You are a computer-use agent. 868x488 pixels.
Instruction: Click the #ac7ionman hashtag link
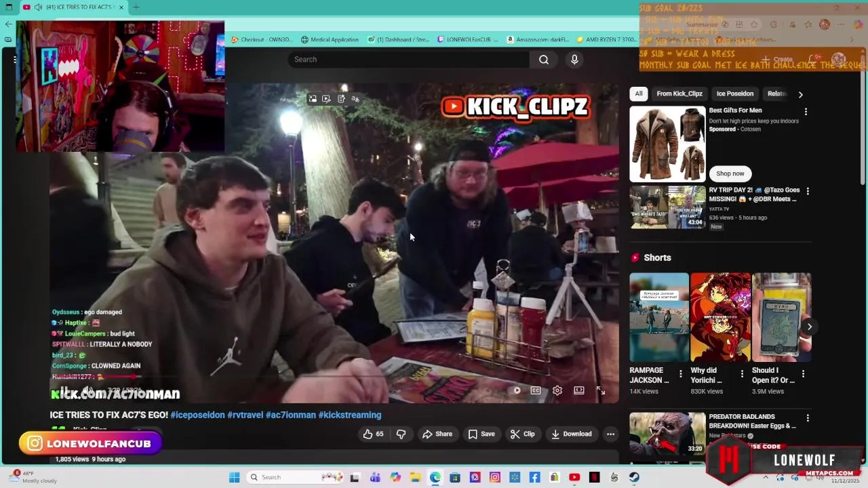pyautogui.click(x=291, y=415)
